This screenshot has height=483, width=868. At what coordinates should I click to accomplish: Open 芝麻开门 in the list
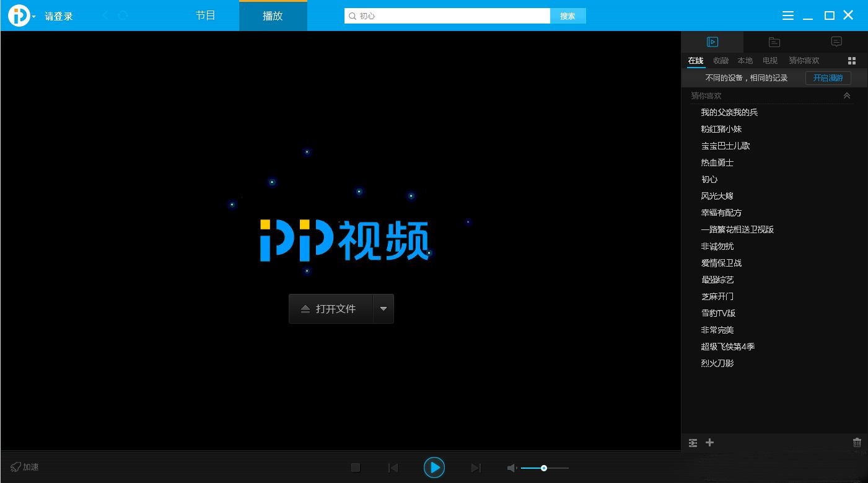click(x=717, y=296)
